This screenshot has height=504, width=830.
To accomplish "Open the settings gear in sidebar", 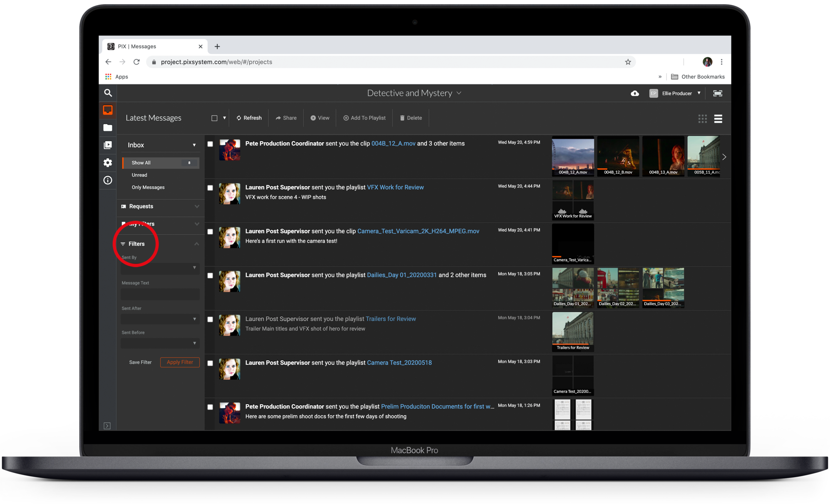I will coord(108,163).
